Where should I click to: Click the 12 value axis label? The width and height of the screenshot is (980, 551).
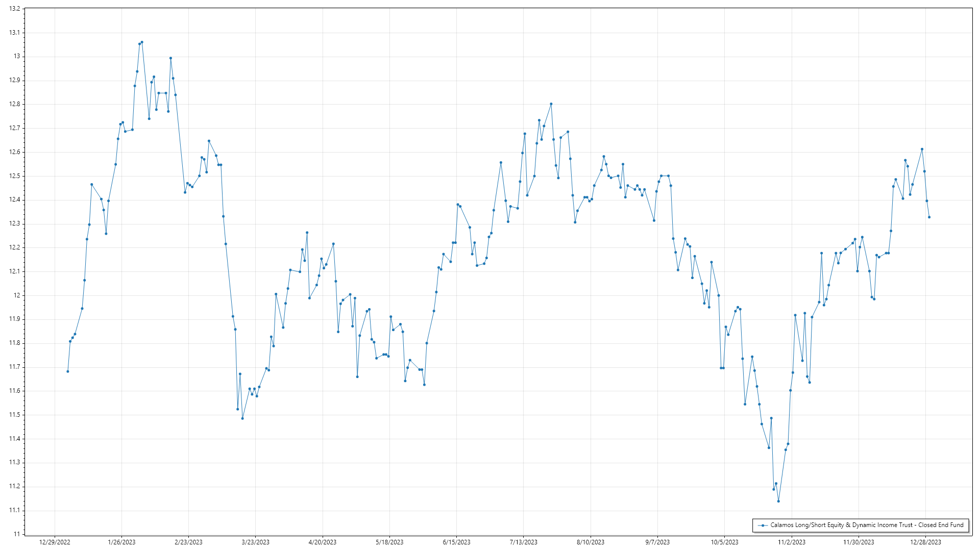point(17,295)
